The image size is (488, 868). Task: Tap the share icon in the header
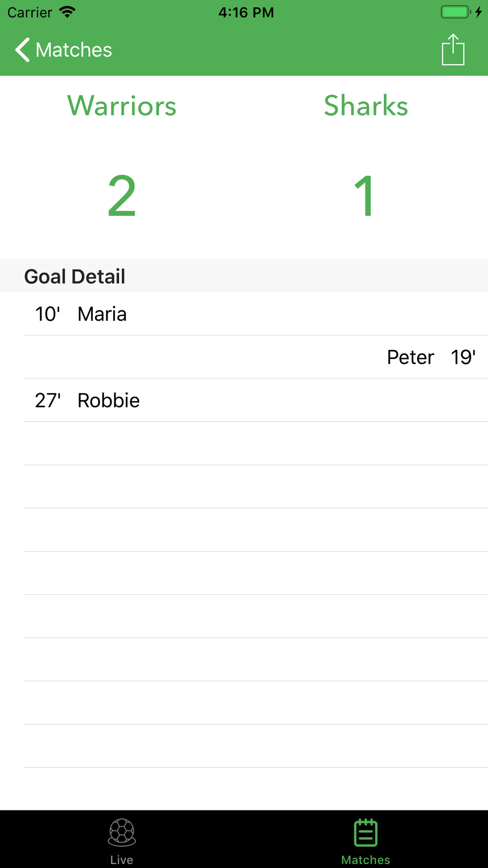pos(453,49)
